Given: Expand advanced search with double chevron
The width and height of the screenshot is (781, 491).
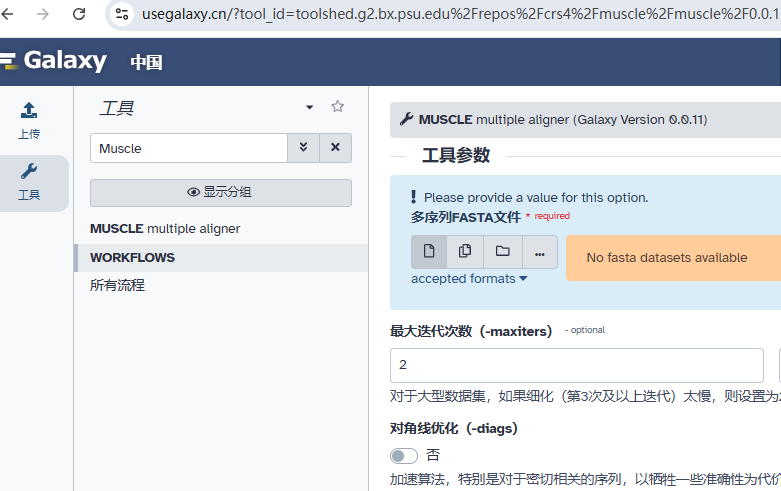Looking at the screenshot, I should (x=303, y=148).
